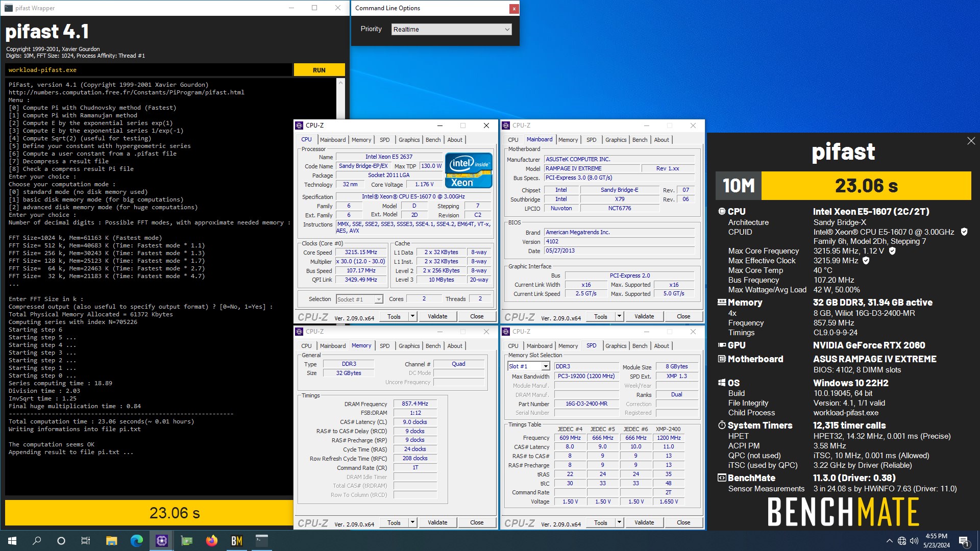Close the Command Line Options dialog
The height and width of the screenshot is (551, 980).
[514, 9]
